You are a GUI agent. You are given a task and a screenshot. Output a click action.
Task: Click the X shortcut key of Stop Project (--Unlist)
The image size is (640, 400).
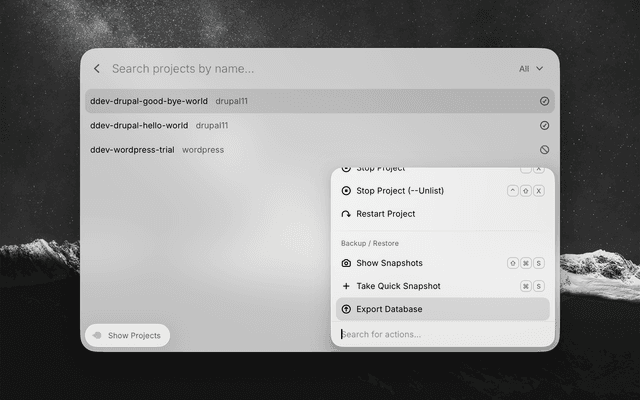click(x=539, y=191)
